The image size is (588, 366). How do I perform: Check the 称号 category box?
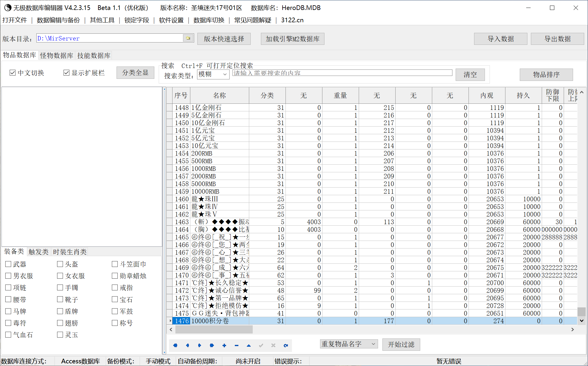(x=115, y=323)
